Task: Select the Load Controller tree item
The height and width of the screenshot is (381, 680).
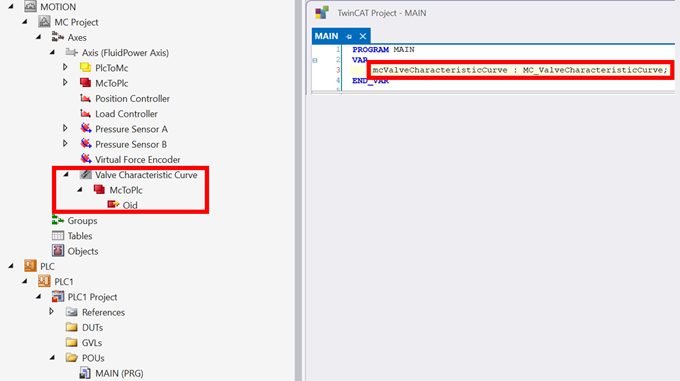Action: [126, 114]
